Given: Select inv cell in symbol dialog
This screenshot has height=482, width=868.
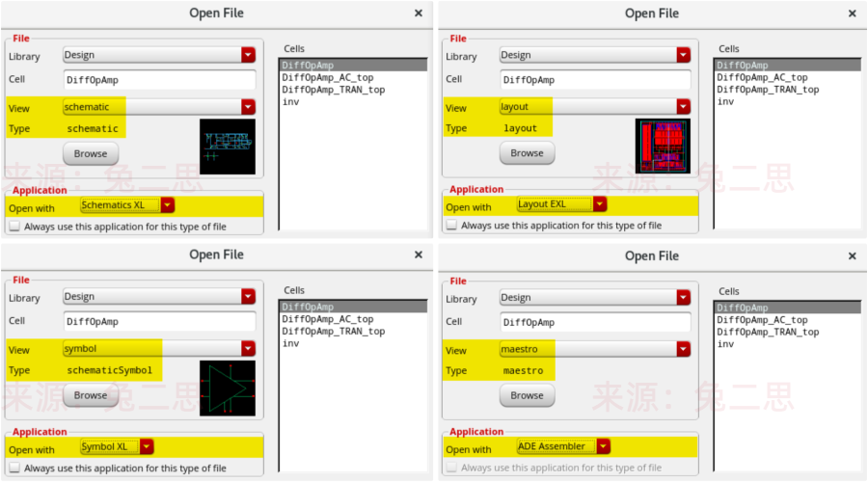Looking at the screenshot, I should click(x=290, y=343).
